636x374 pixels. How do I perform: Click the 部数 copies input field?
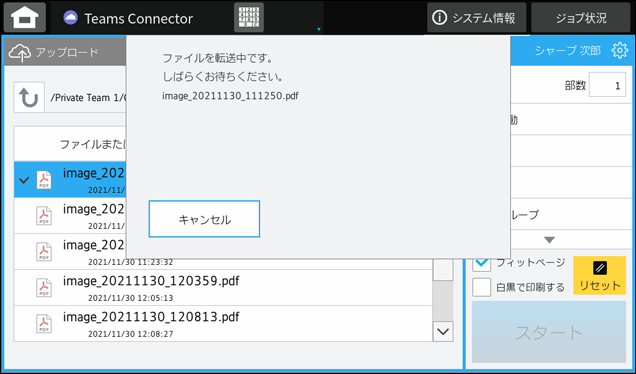pos(607,85)
